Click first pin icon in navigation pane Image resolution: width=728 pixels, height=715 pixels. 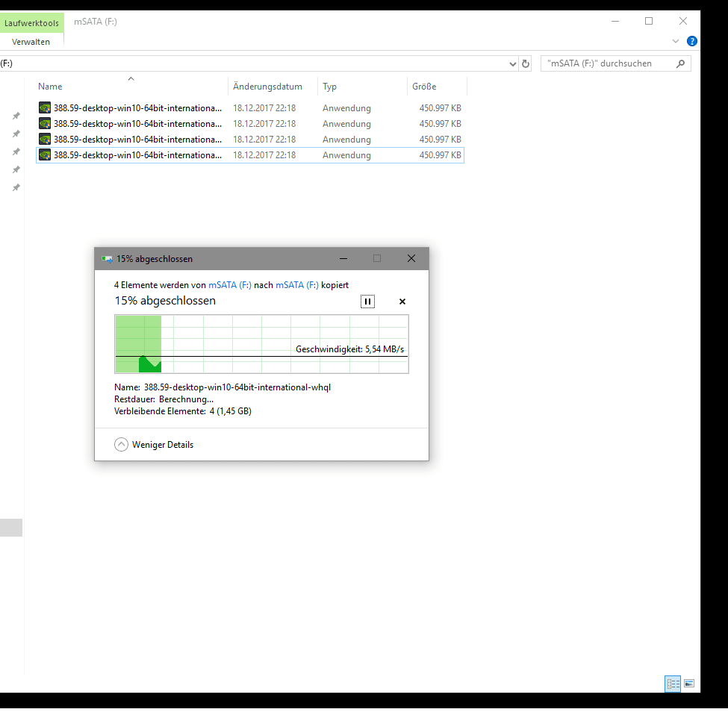coord(16,116)
